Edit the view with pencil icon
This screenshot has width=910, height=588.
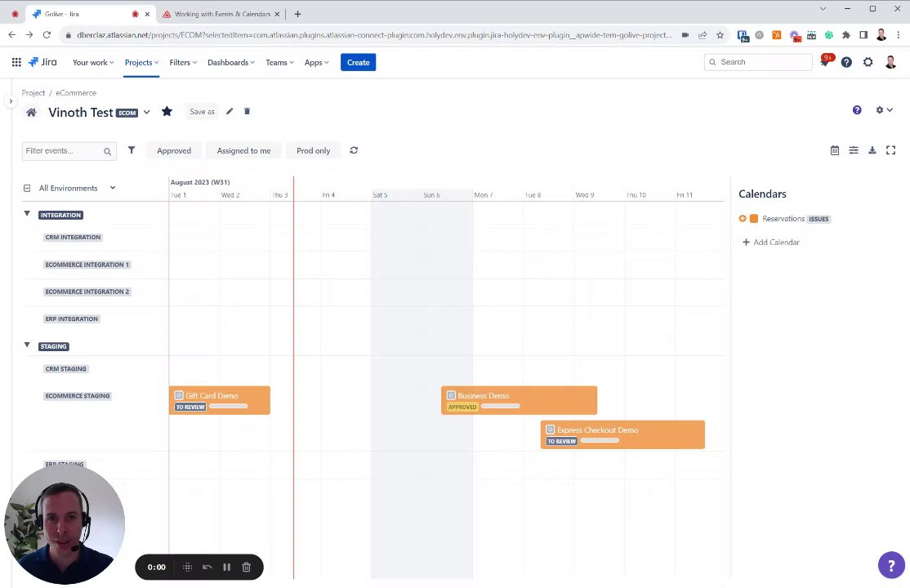(x=230, y=111)
